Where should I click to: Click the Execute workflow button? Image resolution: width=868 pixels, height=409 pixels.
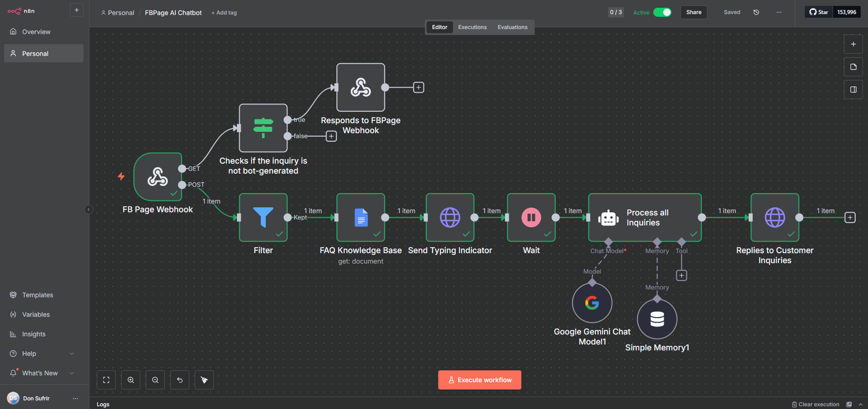(x=479, y=380)
